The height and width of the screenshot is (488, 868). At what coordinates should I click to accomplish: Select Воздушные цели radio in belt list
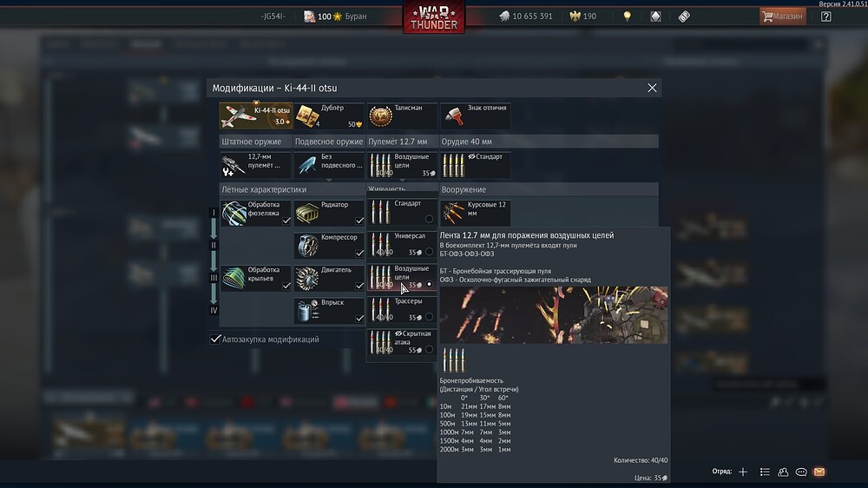pos(429,284)
